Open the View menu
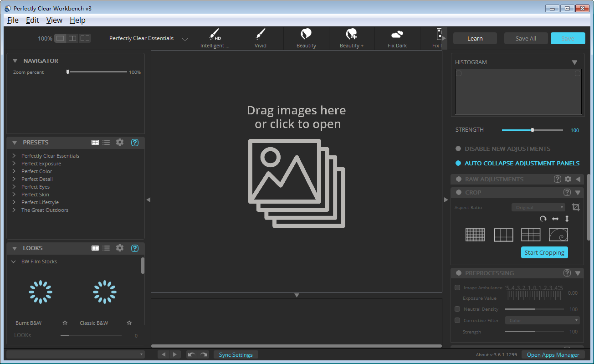Screen dimensions: 594x364 [54, 20]
